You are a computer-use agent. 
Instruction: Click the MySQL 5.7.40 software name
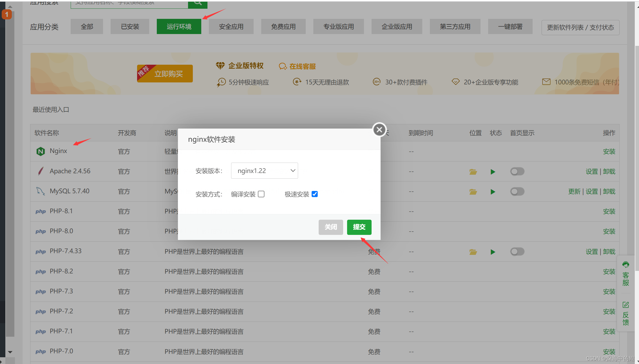(70, 191)
